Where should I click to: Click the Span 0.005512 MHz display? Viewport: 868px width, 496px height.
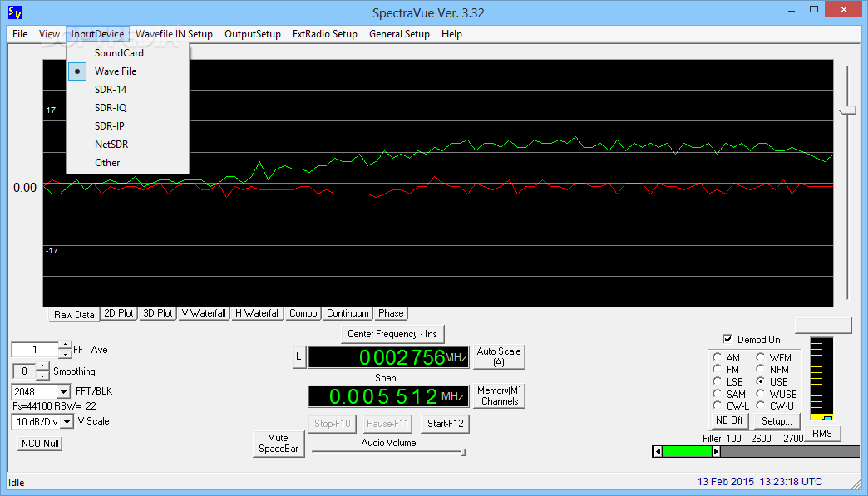pos(388,396)
